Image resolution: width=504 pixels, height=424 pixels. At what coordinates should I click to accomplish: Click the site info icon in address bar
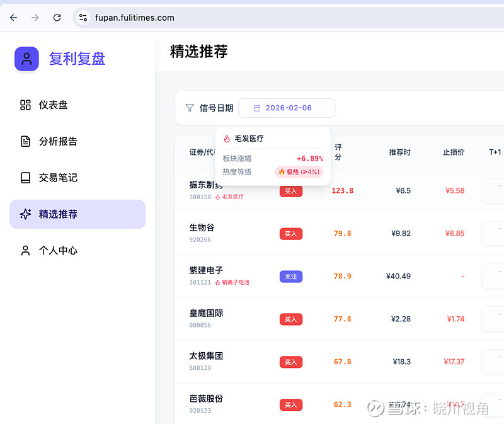83,18
